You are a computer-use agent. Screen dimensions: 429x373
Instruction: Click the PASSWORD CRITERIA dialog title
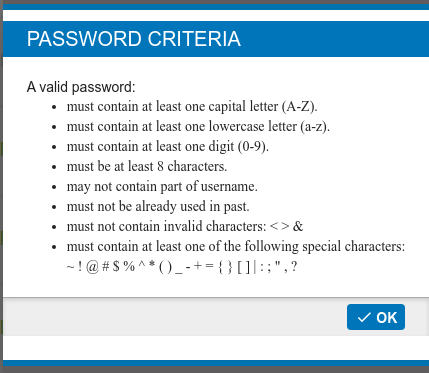click(x=134, y=39)
